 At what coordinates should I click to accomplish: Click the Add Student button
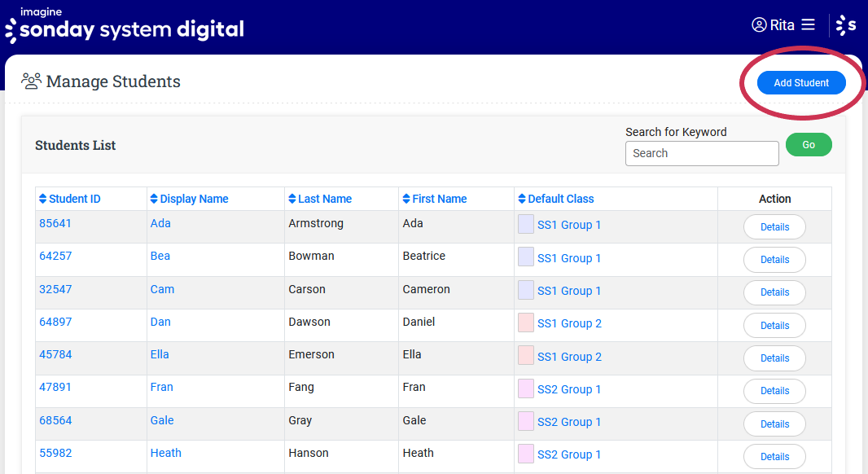tap(801, 83)
